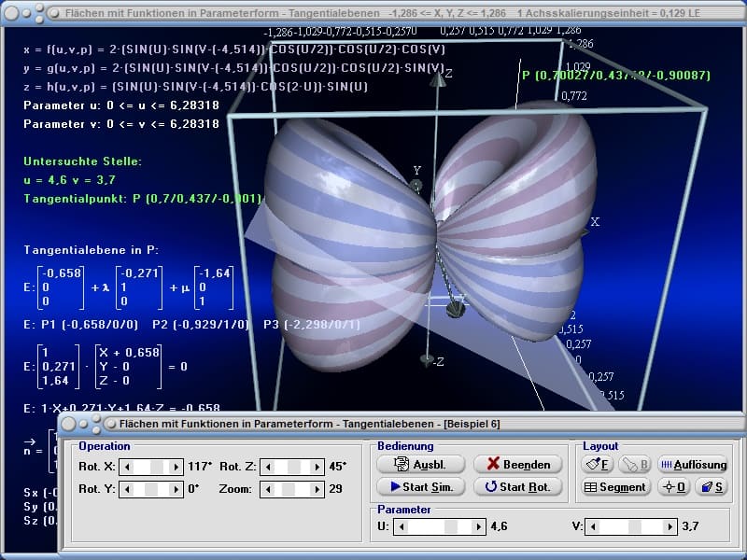The height and width of the screenshot is (560, 747).
Task: Click the Layout group label
Action: point(600,446)
